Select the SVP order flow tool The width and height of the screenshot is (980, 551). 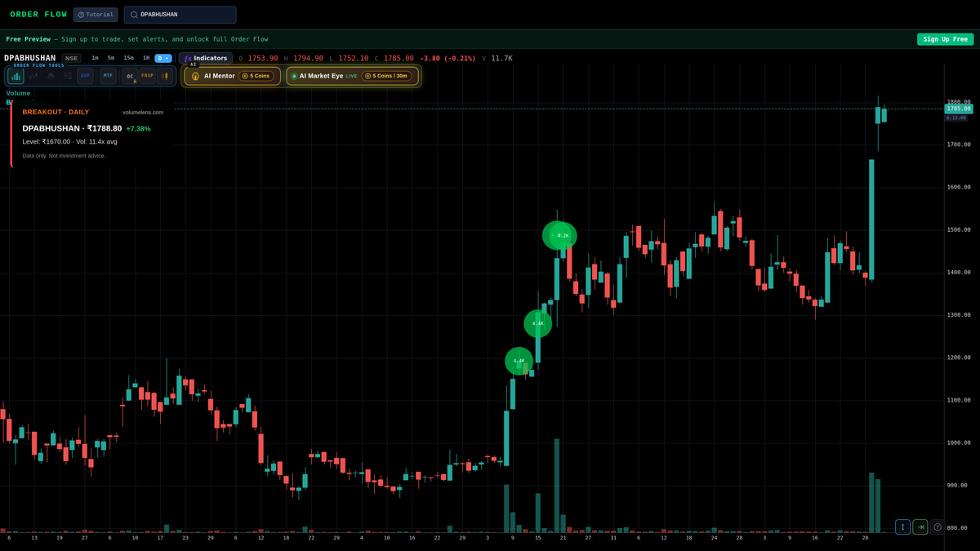click(x=85, y=76)
